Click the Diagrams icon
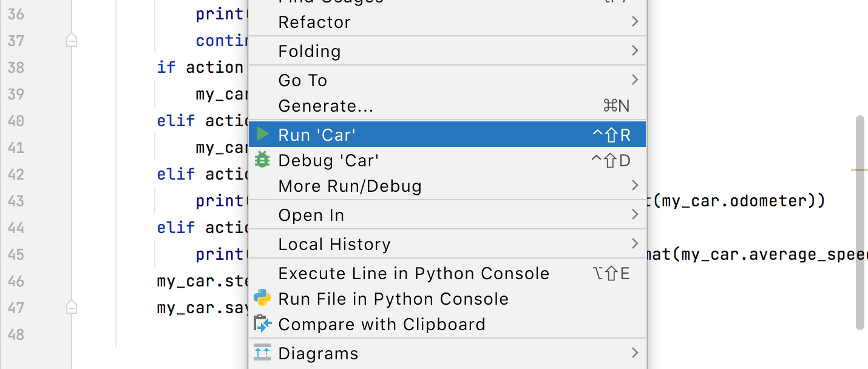The width and height of the screenshot is (868, 369). (x=262, y=352)
